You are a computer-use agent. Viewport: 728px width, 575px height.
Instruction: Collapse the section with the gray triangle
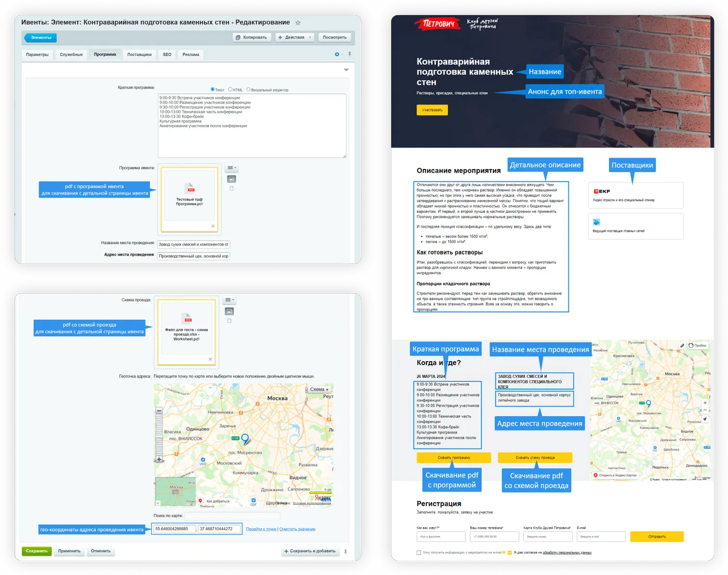click(346, 70)
